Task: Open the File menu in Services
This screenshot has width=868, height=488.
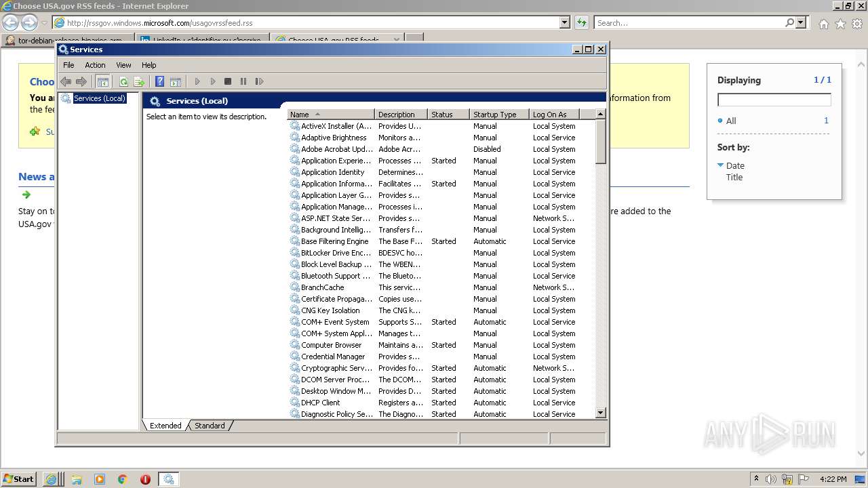Action: (68, 65)
